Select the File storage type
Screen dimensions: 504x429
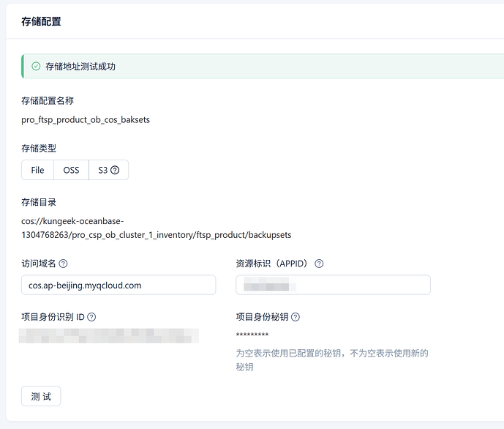(37, 170)
